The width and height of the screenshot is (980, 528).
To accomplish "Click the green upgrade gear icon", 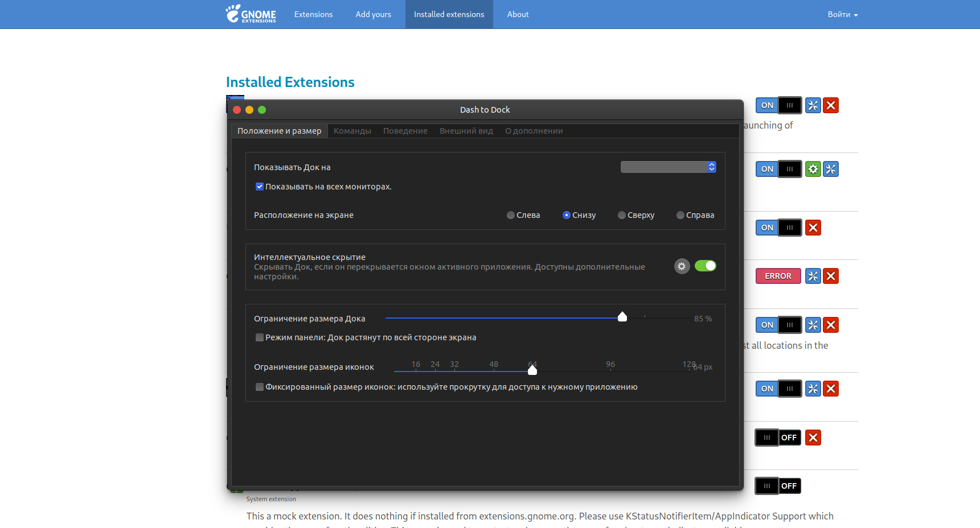I will [813, 169].
